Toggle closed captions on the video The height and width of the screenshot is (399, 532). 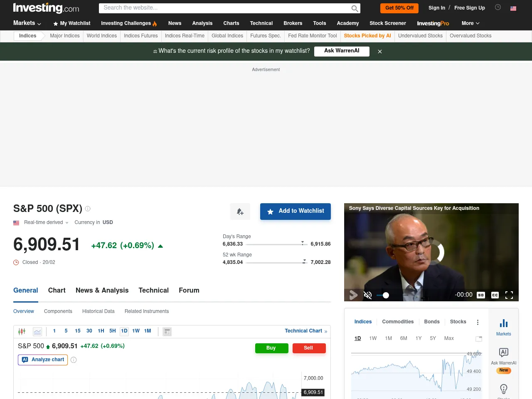click(x=495, y=295)
